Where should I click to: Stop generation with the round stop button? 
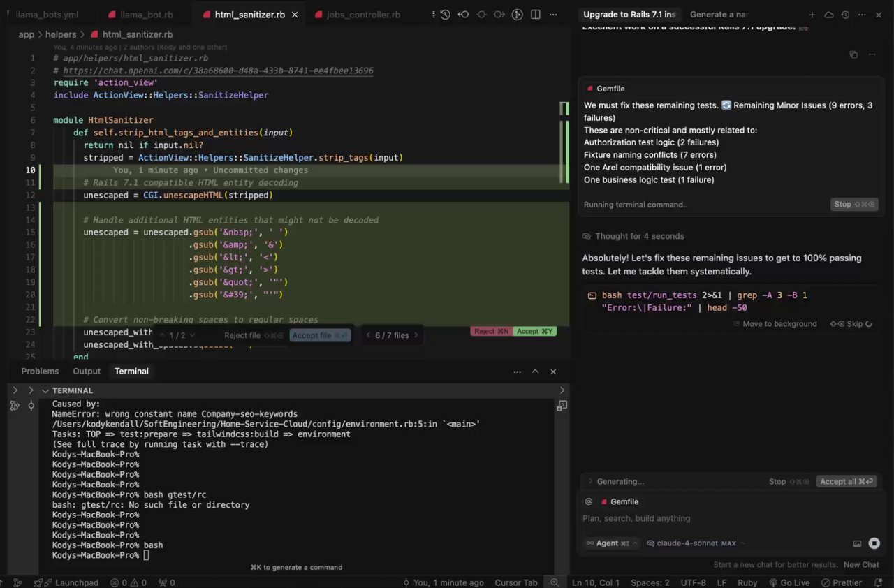click(x=874, y=543)
